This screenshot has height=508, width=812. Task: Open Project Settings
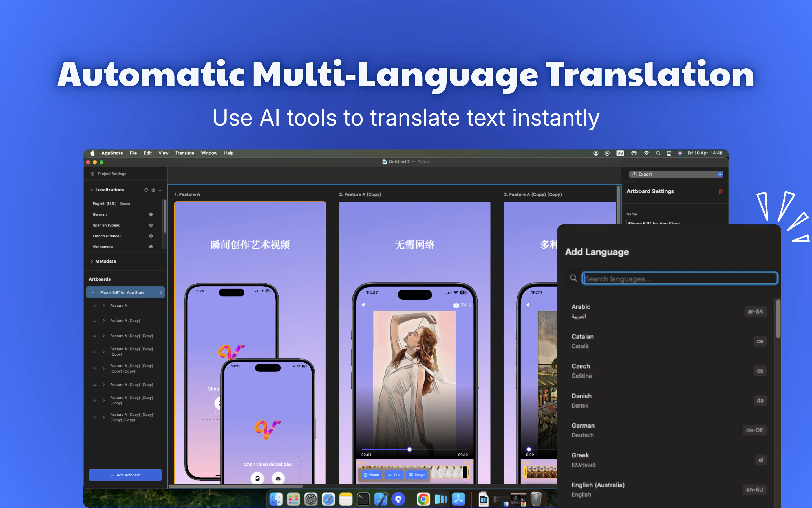[112, 174]
